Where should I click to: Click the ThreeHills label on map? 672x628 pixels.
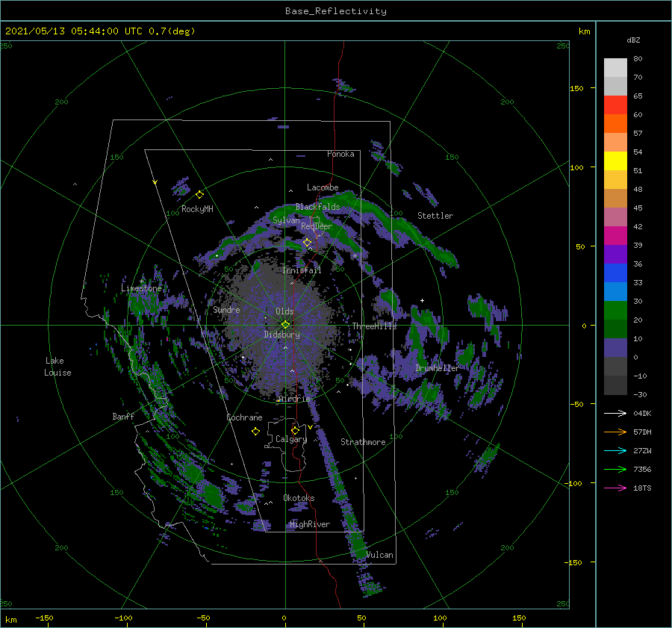click(x=374, y=326)
